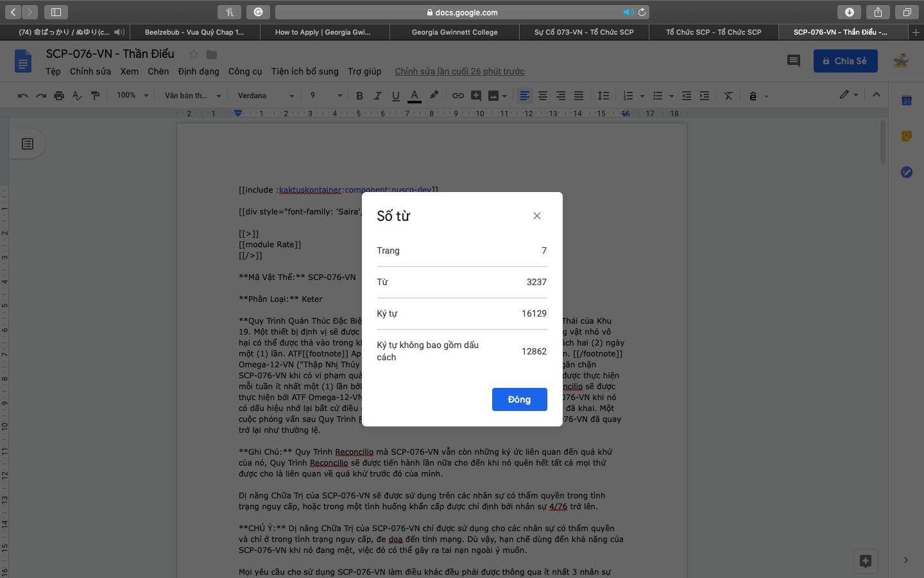Show the document outline panel
The width and height of the screenshot is (924, 578).
point(28,144)
